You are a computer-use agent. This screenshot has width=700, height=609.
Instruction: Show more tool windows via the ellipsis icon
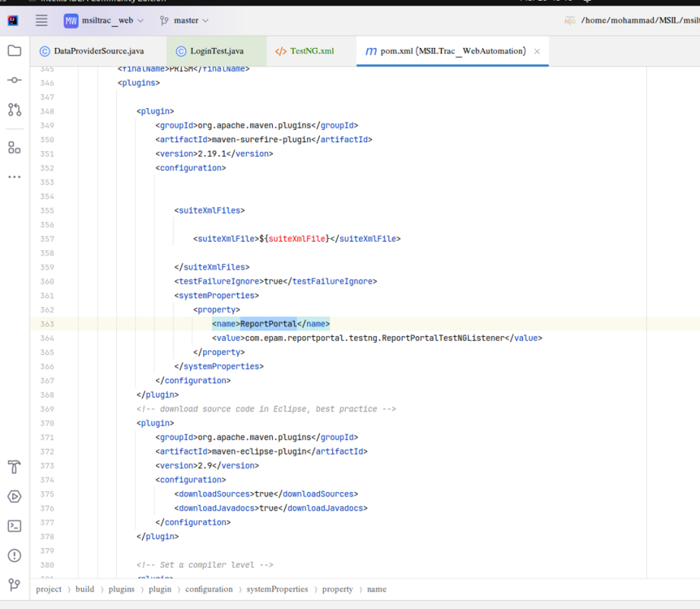coord(14,176)
